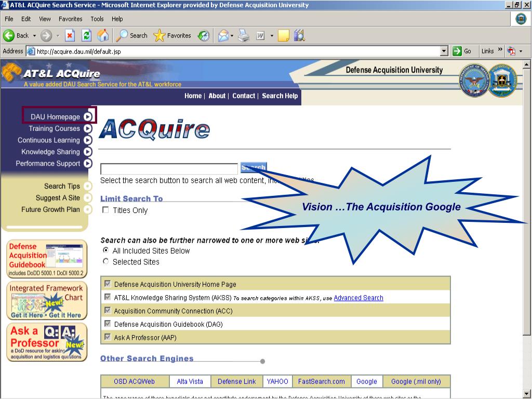This screenshot has height=399, width=532.
Task: Click the Mail envelope icon
Action: tap(223, 36)
